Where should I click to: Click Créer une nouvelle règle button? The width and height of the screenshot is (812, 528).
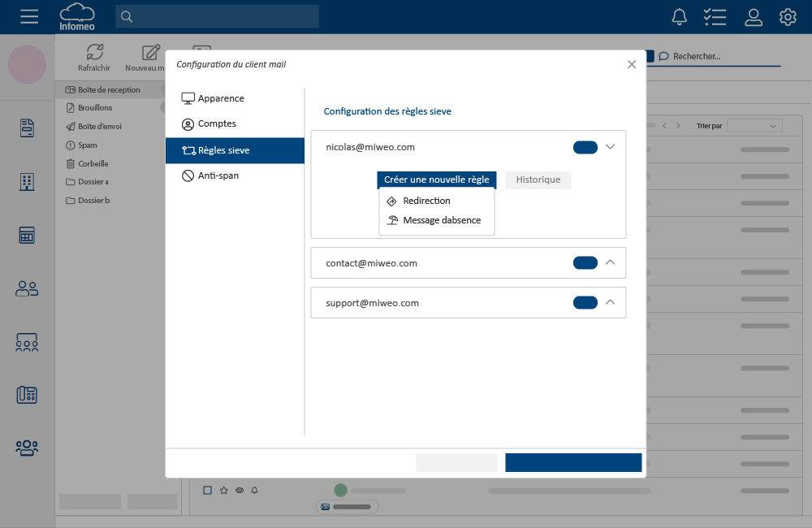(x=437, y=180)
